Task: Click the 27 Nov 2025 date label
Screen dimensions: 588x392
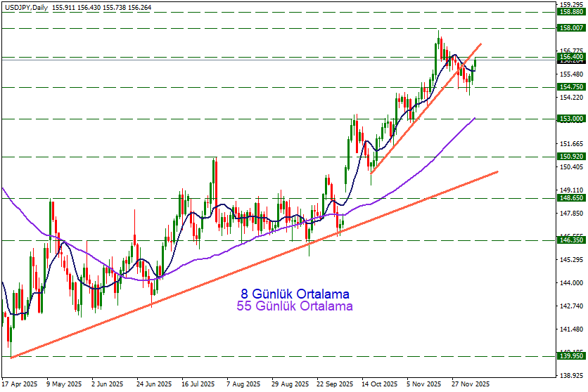Action: point(470,385)
